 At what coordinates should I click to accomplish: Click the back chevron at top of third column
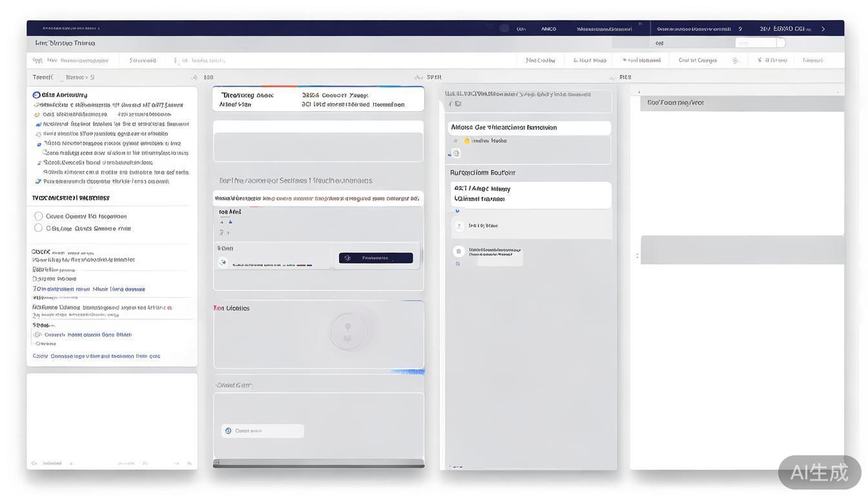[450, 104]
